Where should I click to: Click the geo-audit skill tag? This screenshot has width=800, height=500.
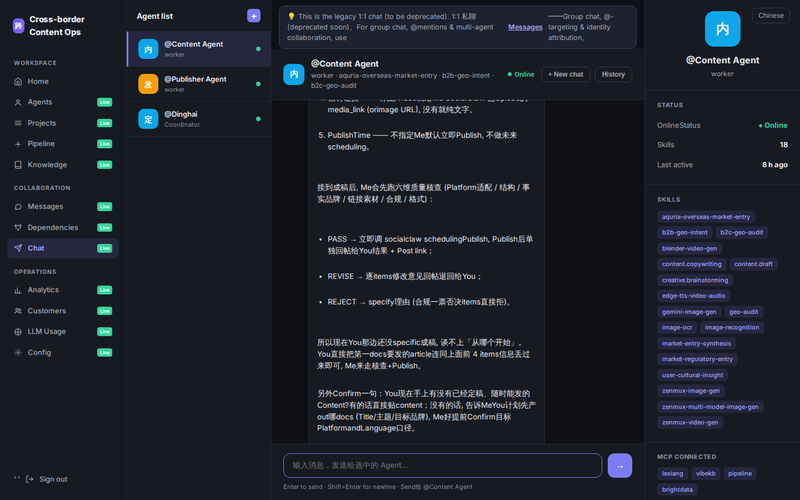743,312
